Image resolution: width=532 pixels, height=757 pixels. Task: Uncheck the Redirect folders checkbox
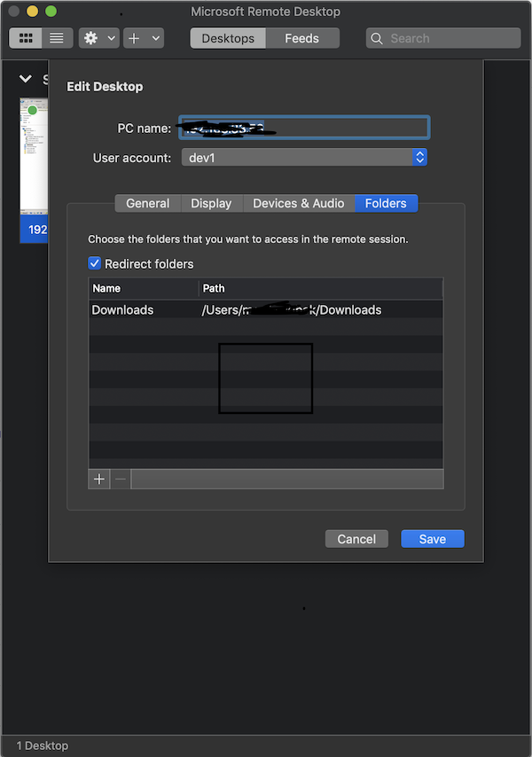(95, 263)
